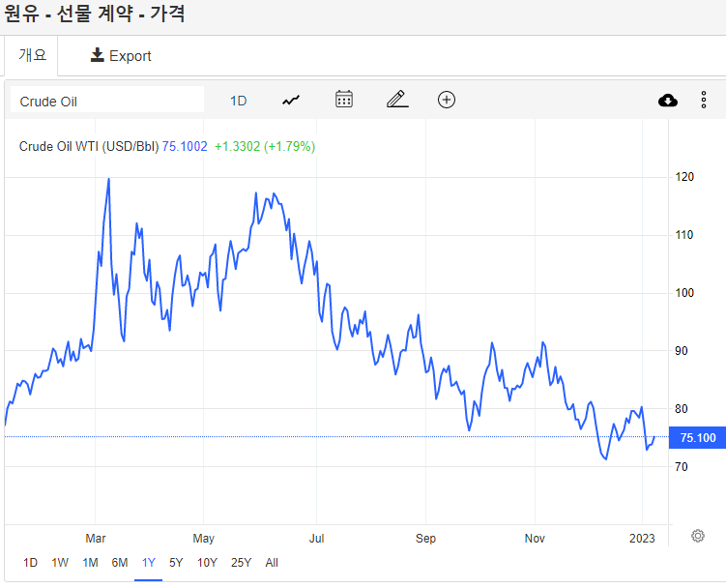
Task: Open the three-dot more options menu
Action: coord(704,100)
